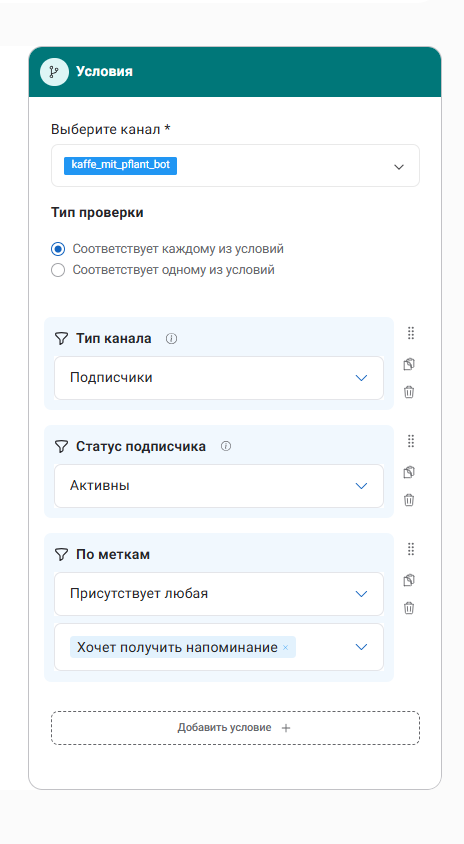The image size is (464, 844).
Task: Copy the Статус подписчика condition
Action: [409, 472]
